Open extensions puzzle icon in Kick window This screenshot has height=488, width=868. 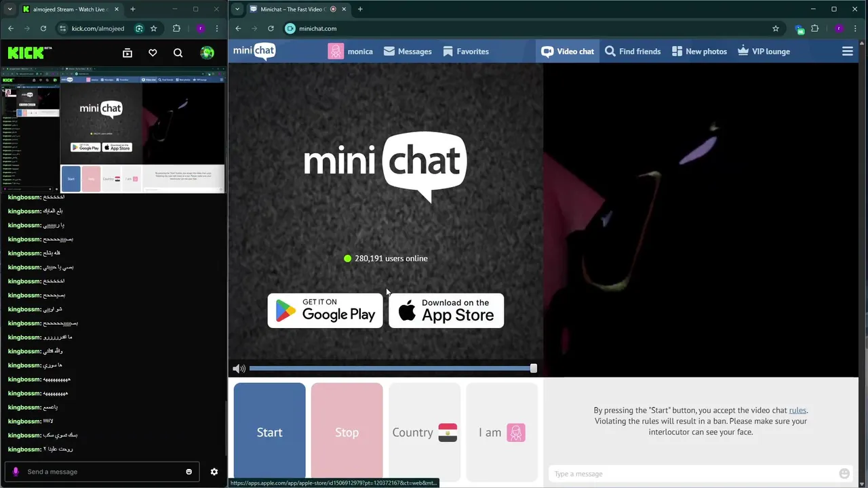[177, 28]
